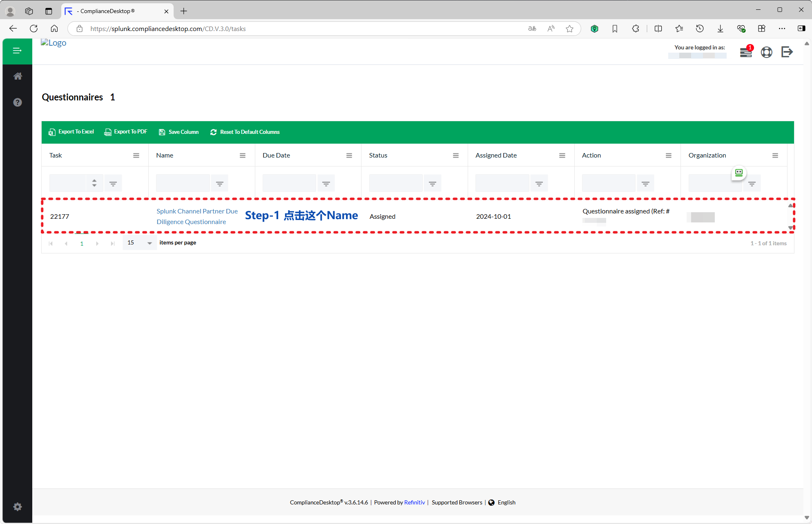Open the Status column hamburger menu

[456, 155]
